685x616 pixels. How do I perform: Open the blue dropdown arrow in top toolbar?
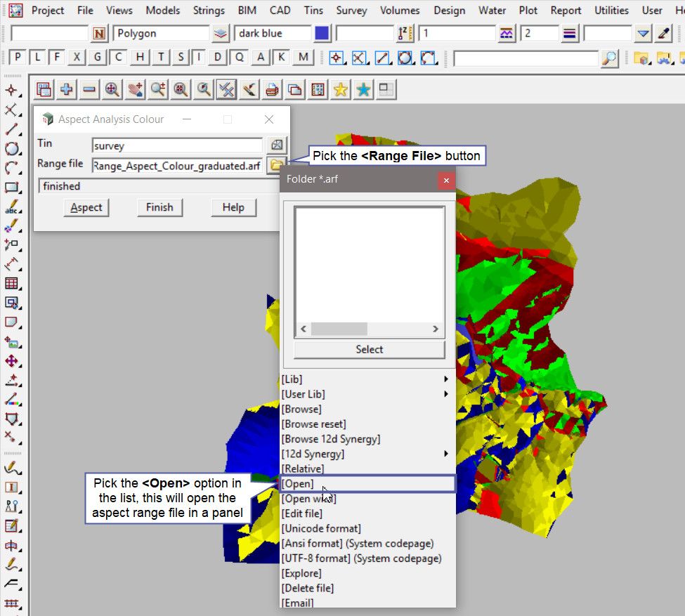click(x=643, y=34)
